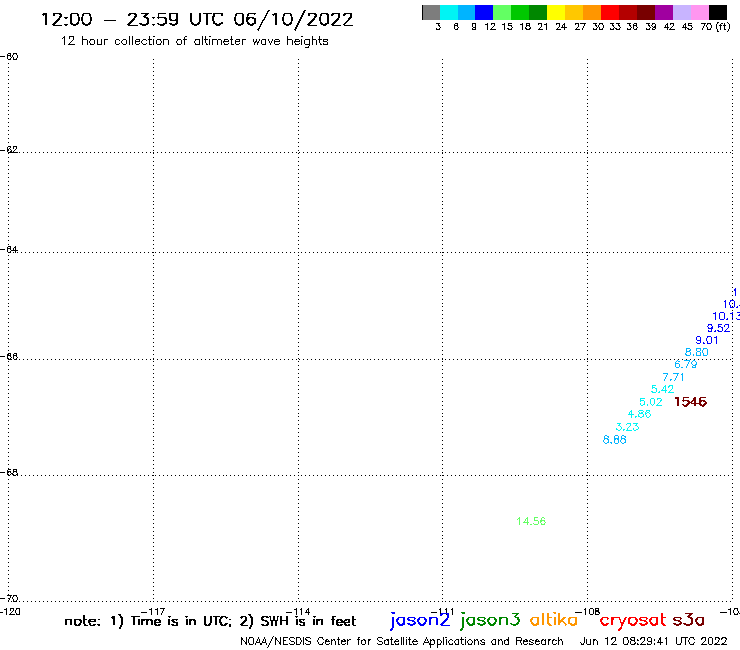The height and width of the screenshot is (650, 740).
Task: Click the -60 latitude axis label
Action: (x=9, y=57)
